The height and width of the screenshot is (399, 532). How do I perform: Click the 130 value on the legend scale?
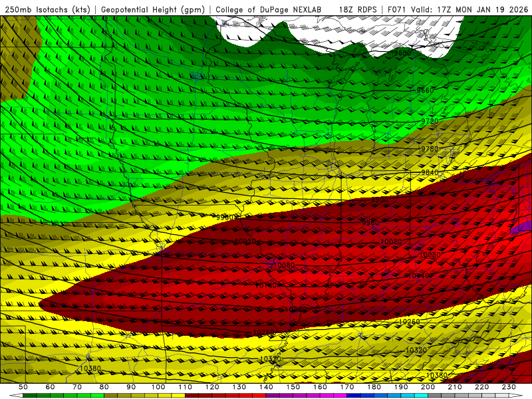coord(239,387)
